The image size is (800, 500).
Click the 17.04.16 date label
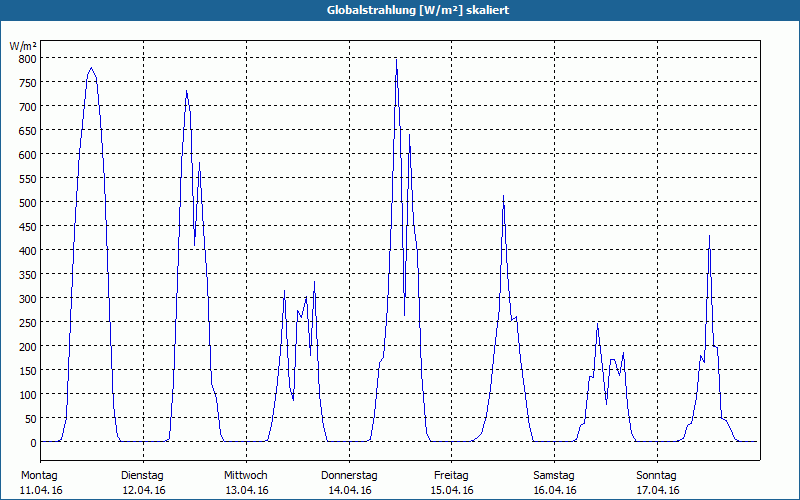pos(658,490)
